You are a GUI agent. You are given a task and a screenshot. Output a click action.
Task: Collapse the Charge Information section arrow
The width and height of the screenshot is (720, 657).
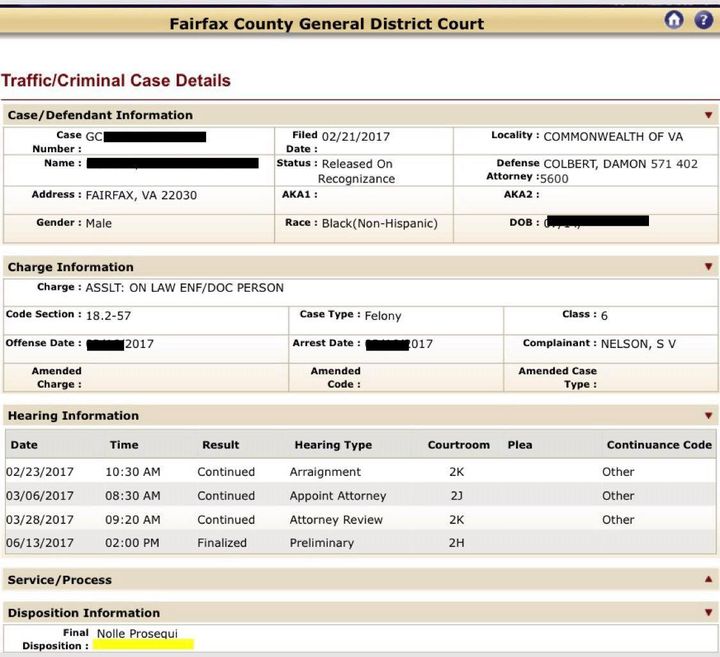pos(709,267)
